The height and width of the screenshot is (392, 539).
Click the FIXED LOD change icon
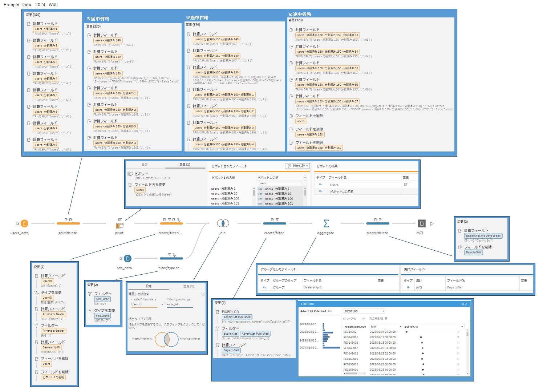pyautogui.click(x=218, y=312)
